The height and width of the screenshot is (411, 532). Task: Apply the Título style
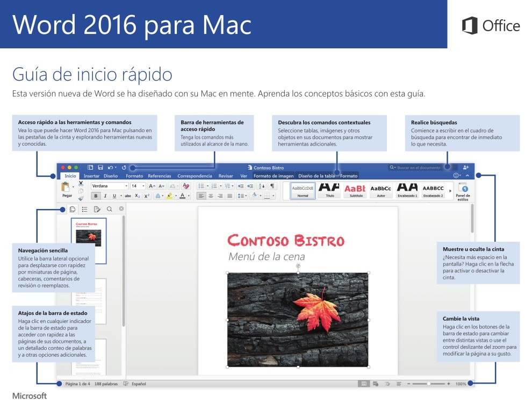click(329, 191)
